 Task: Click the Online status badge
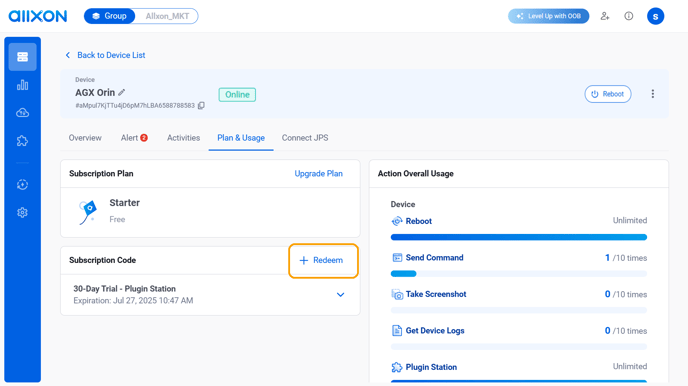(x=237, y=95)
